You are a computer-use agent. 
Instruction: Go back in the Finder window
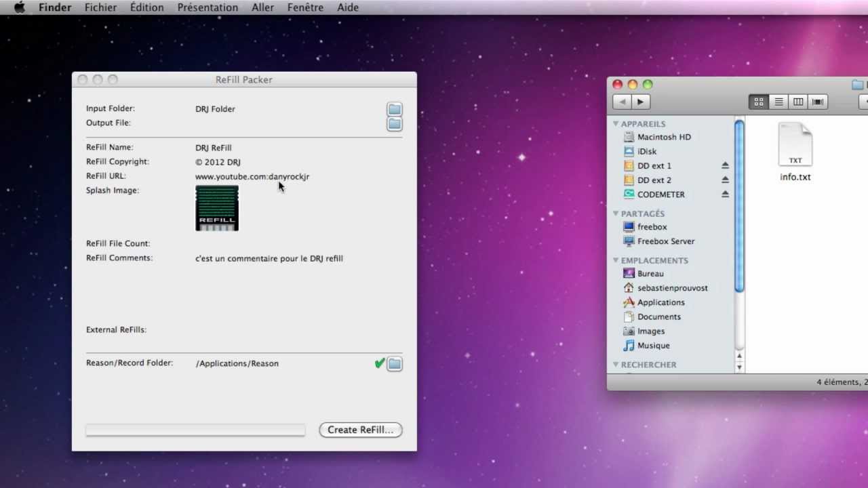tap(622, 102)
